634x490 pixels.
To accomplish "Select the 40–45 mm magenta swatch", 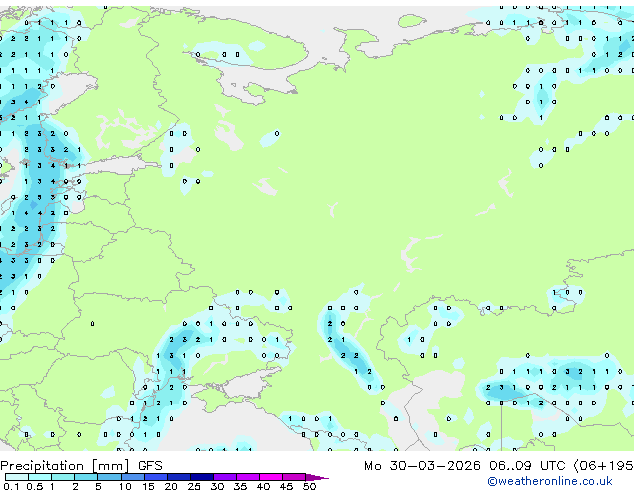I will pyautogui.click(x=271, y=477).
